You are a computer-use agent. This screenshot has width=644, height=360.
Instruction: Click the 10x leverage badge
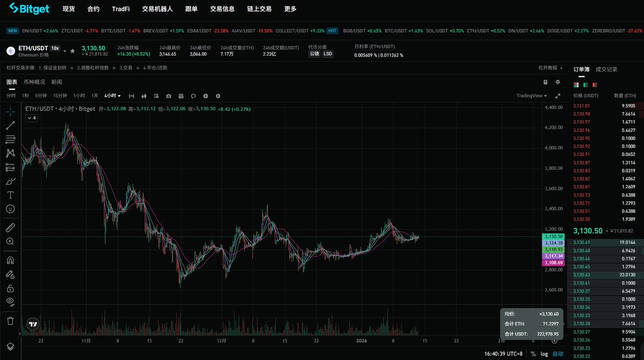pos(55,48)
